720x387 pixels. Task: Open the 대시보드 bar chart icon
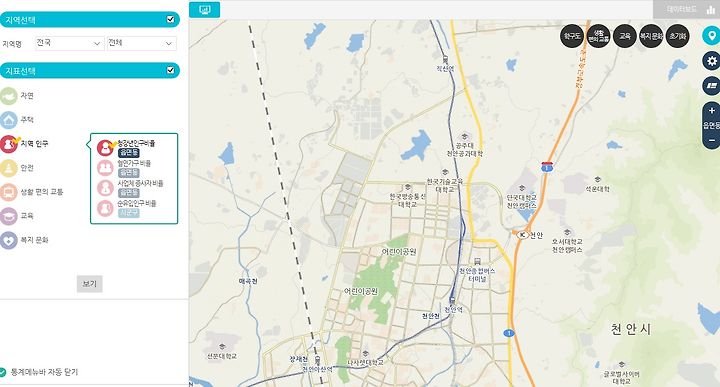(711, 10)
